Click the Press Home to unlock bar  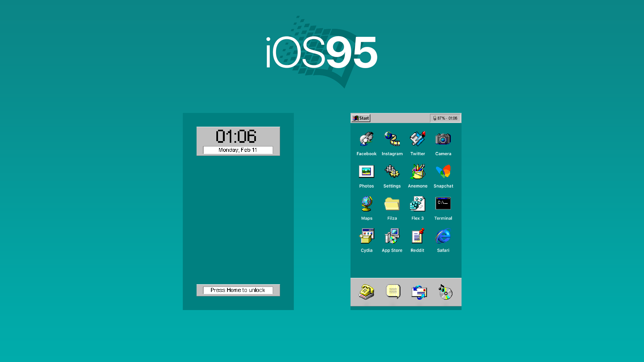pos(238,290)
